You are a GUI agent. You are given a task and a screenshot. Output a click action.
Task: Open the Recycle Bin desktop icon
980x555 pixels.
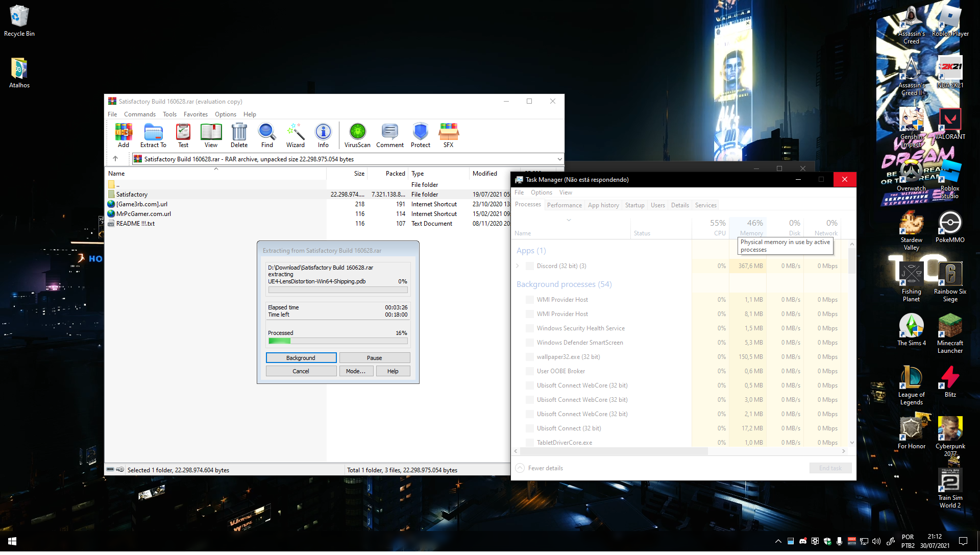coord(19,21)
